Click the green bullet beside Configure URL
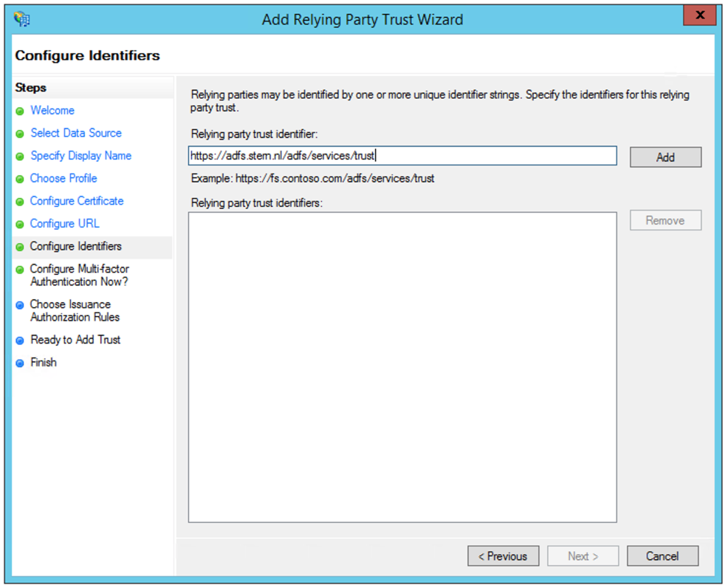Image resolution: width=728 pixels, height=588 pixels. point(19,225)
